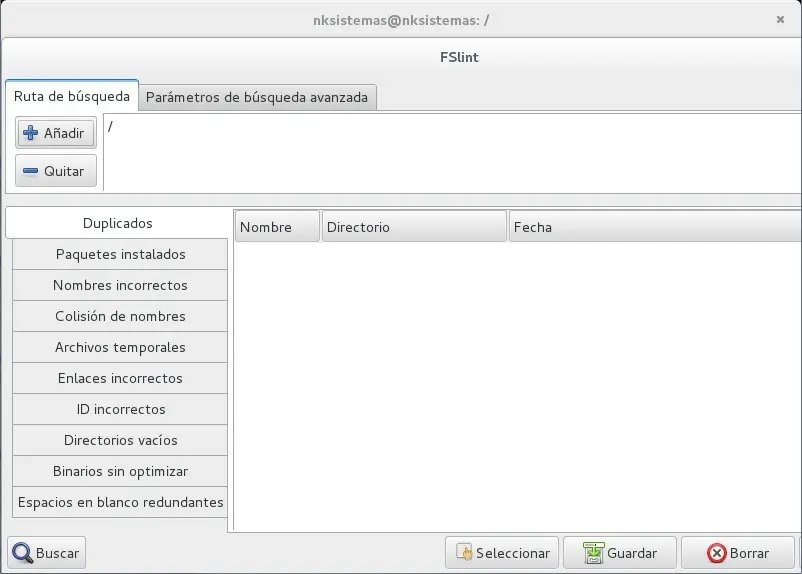802x574 pixels.
Task: Click the empty results list area
Action: [x=518, y=386]
